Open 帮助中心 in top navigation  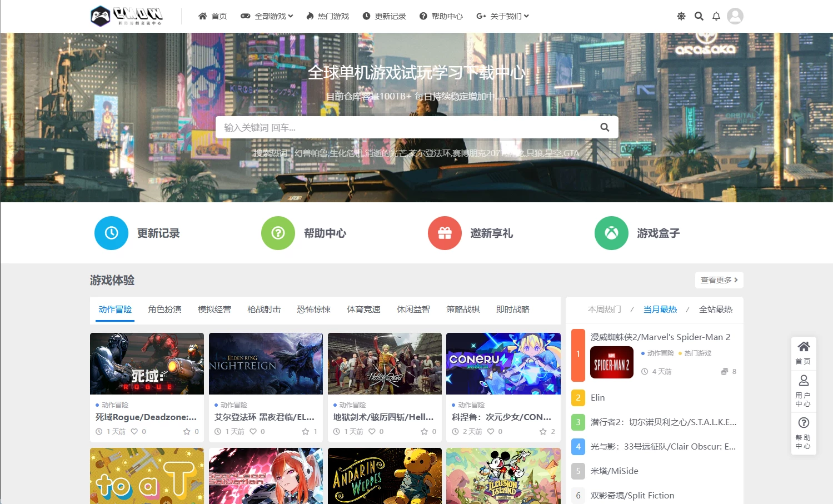coord(441,16)
